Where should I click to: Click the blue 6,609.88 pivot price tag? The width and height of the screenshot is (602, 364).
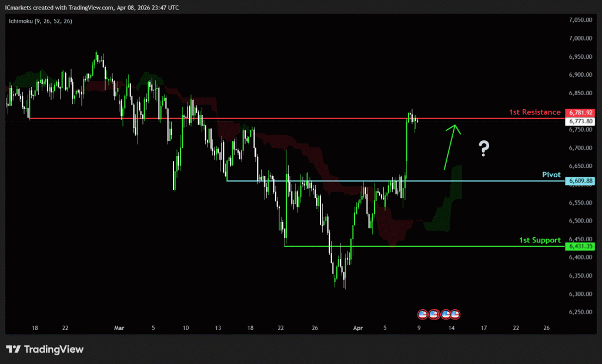[x=580, y=181]
